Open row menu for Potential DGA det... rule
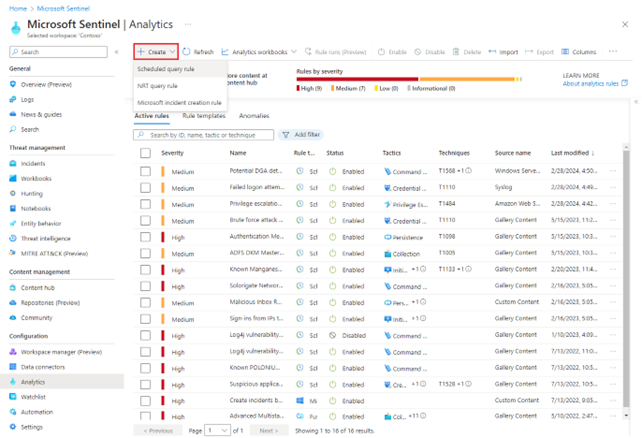This screenshot has width=642, height=438. [x=613, y=171]
